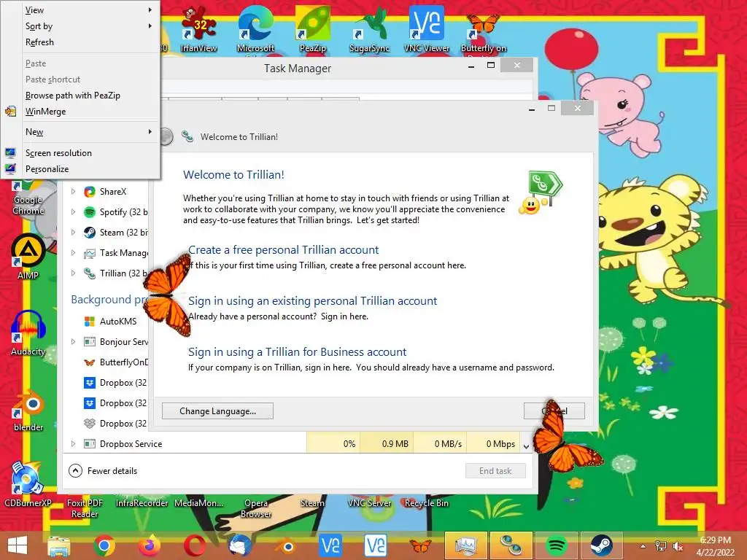The height and width of the screenshot is (560, 747).
Task: Open Chrome from the taskbar
Action: pyautogui.click(x=104, y=545)
